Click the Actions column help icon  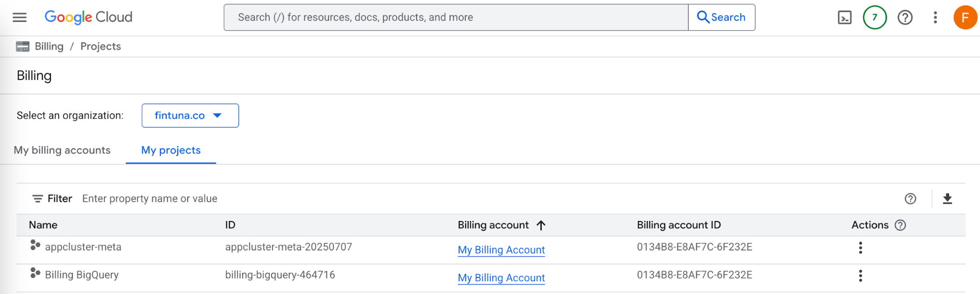click(x=901, y=225)
